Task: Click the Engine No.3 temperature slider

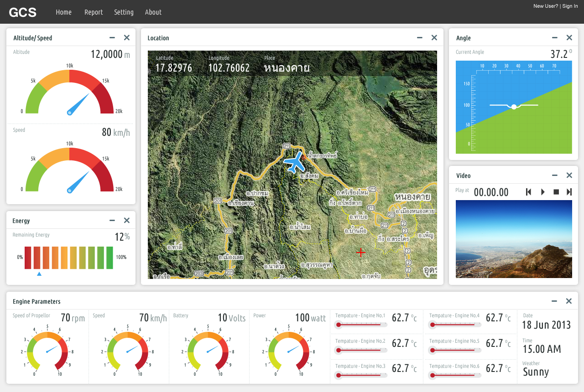Action: pos(361,376)
